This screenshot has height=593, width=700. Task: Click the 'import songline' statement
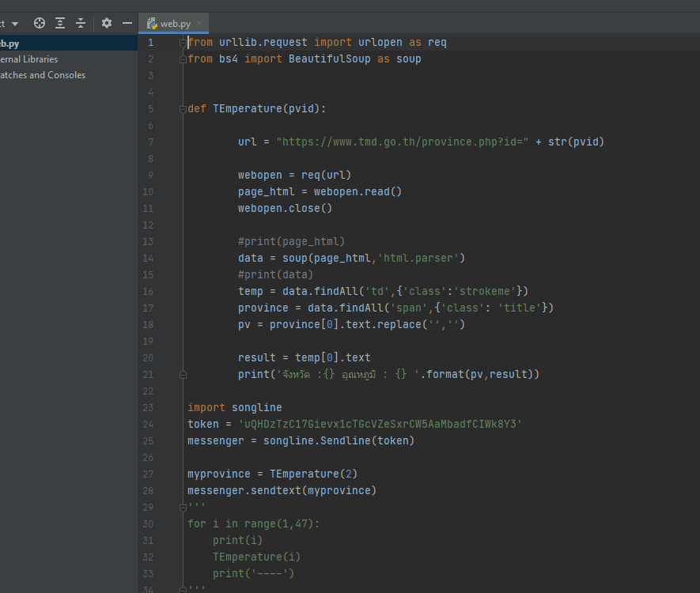tap(235, 407)
